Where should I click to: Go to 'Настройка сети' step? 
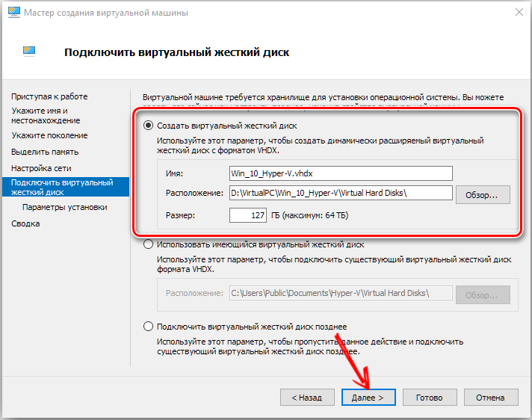coord(41,168)
